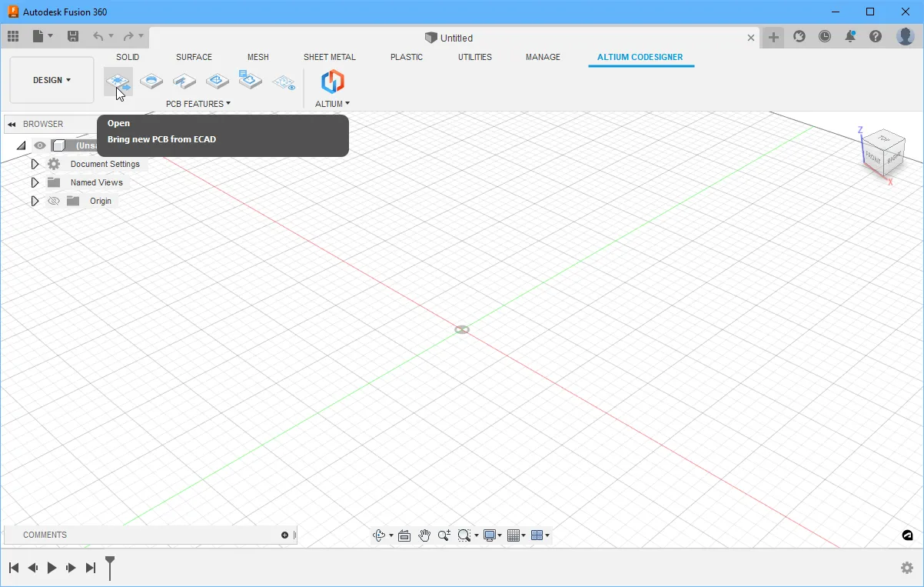Open the Data Panel grid icon
This screenshot has height=587, width=924.
pos(13,36)
